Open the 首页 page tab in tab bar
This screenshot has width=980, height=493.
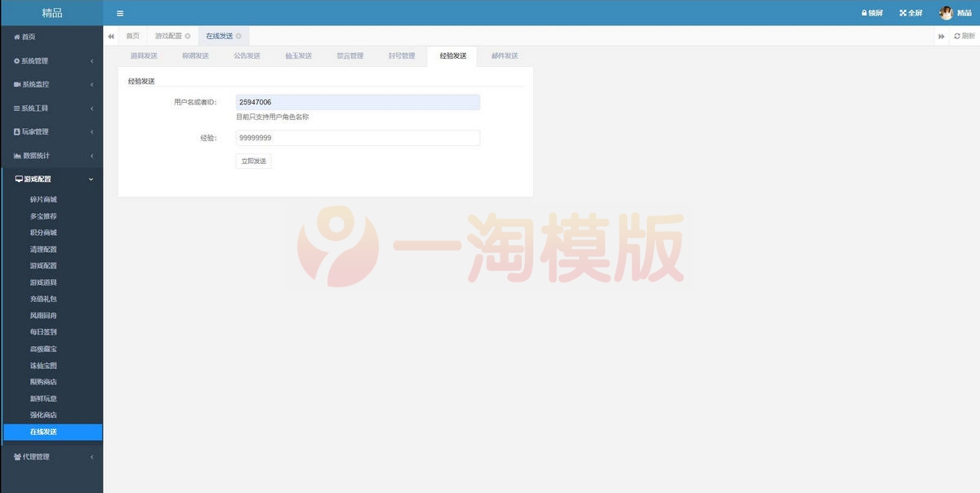[132, 36]
